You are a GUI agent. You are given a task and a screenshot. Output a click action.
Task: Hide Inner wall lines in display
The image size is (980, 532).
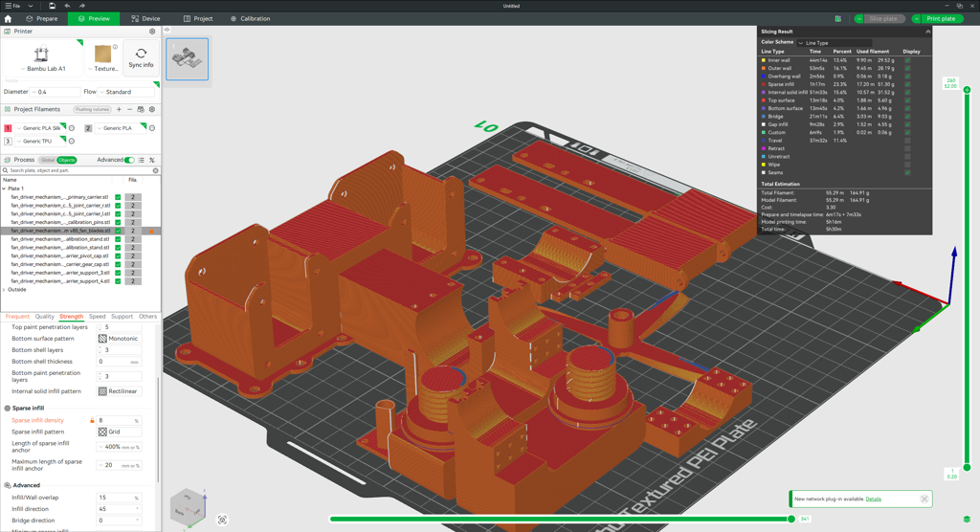click(907, 60)
